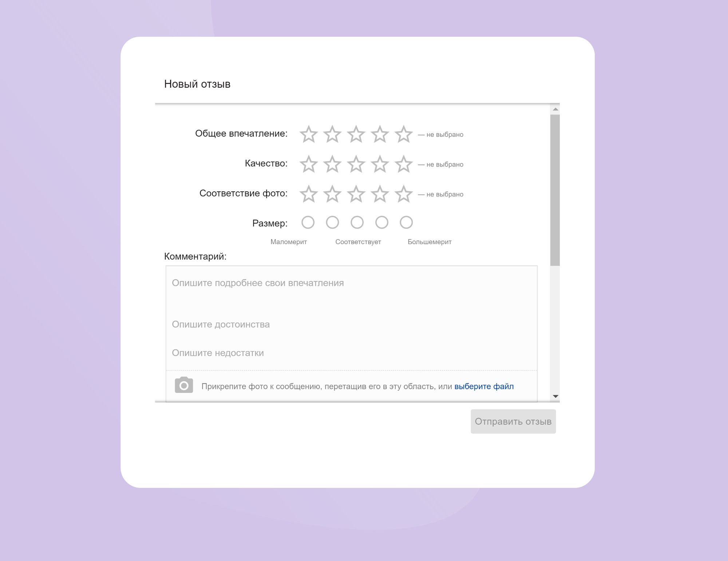
Task: Set photo match (Соответствие фото) to one star
Action: click(308, 194)
